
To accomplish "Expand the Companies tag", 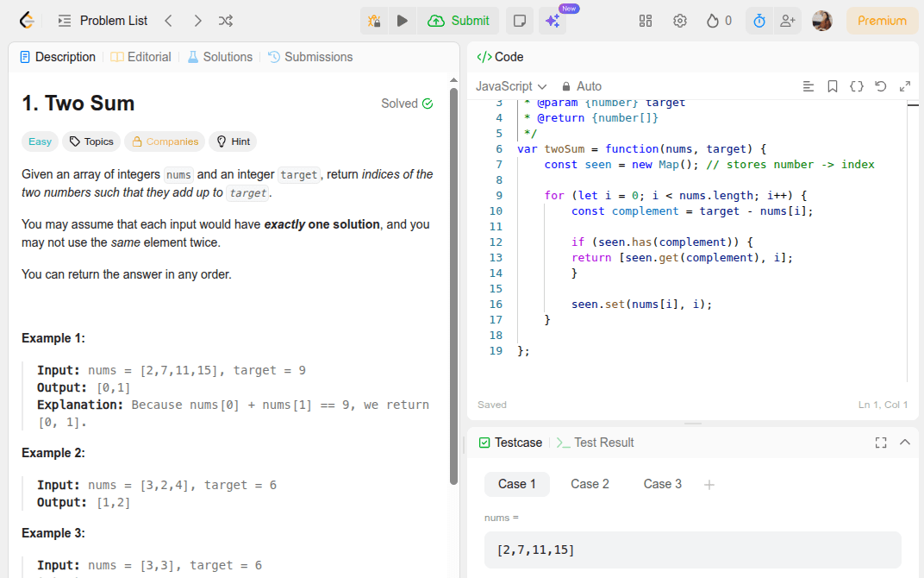I will (165, 141).
